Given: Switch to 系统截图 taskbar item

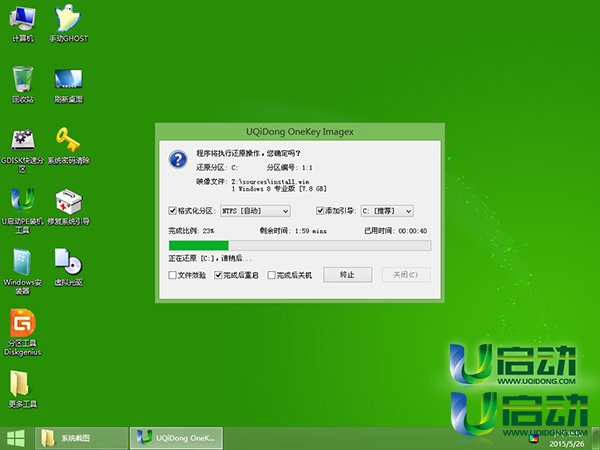Looking at the screenshot, I should click(81, 438).
